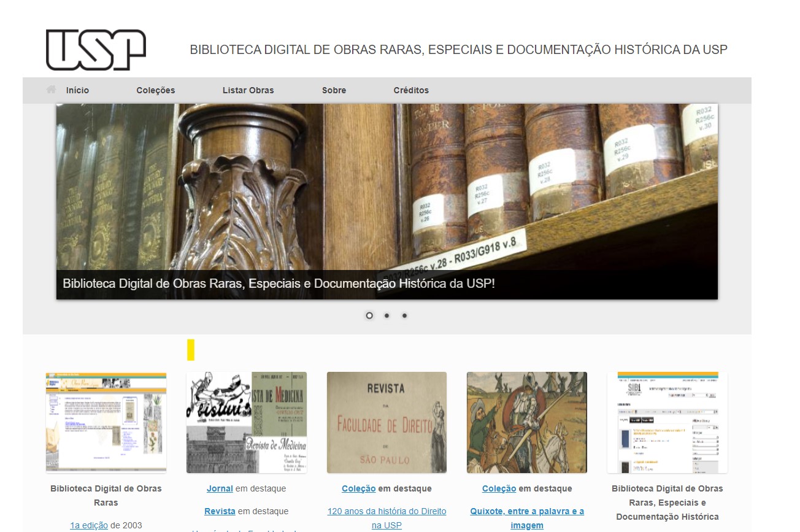This screenshot has height=532, width=800.
Task: Open the Quixote illustration thumbnail
Action: tap(527, 422)
